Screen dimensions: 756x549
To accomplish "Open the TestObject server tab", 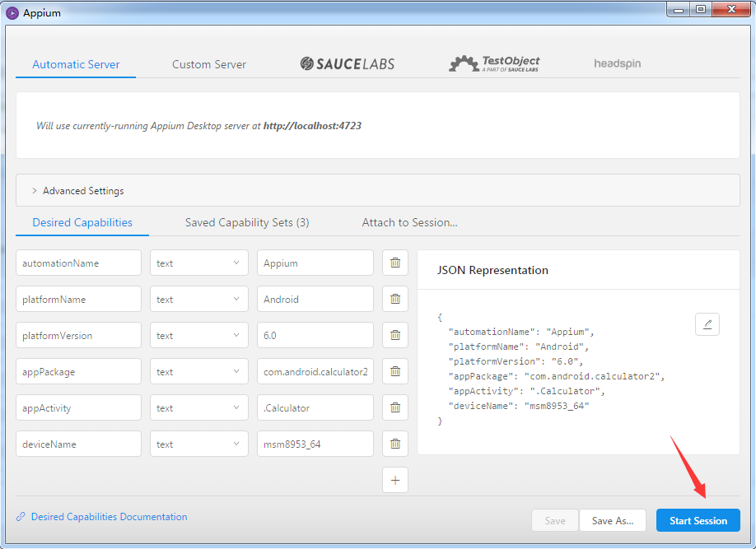I will (x=494, y=63).
